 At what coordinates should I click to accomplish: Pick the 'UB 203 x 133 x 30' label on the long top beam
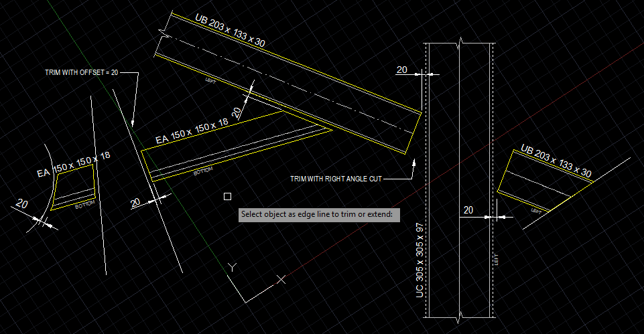(230, 30)
